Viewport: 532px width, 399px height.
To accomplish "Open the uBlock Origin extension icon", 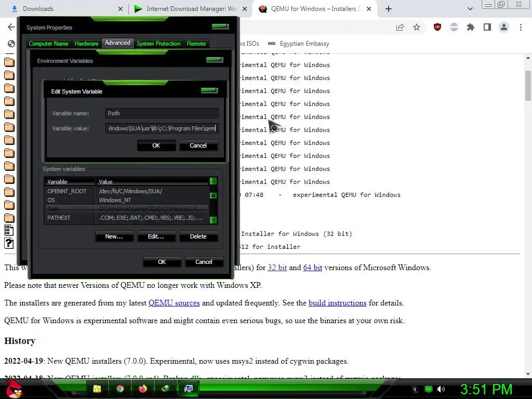I will [x=437, y=27].
